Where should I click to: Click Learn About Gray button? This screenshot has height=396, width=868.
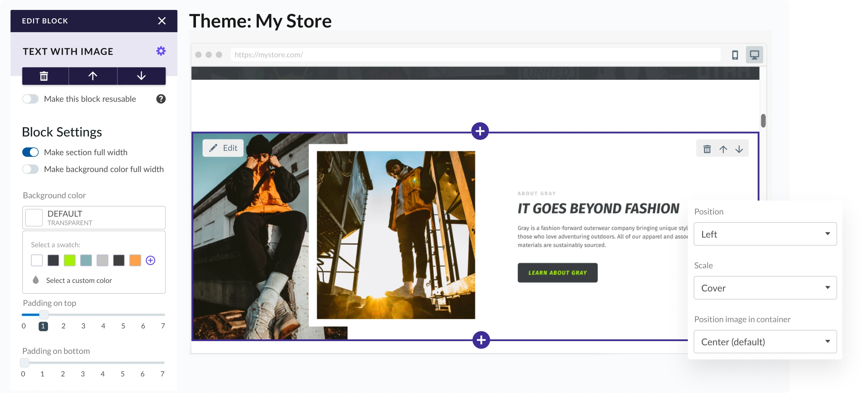tap(557, 273)
